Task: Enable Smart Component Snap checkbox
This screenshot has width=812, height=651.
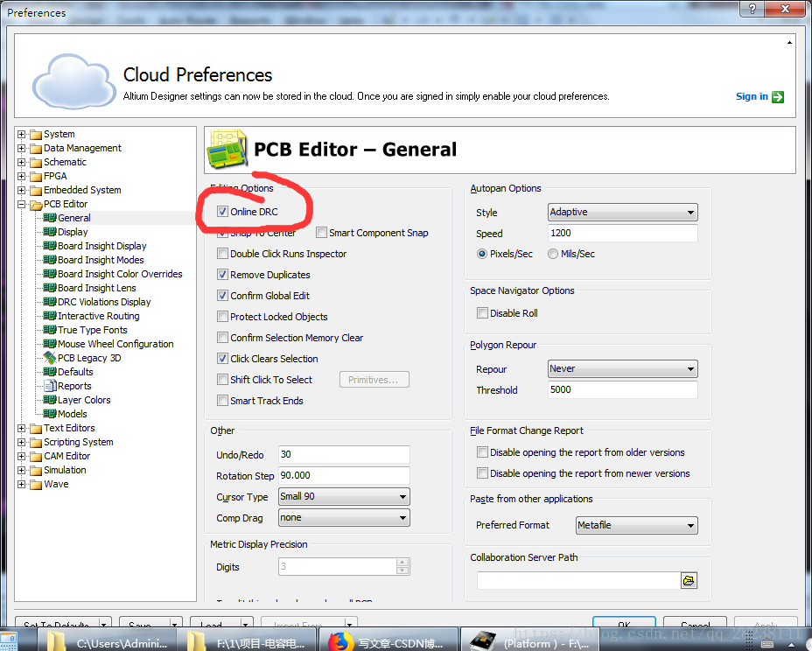Action: pos(322,233)
